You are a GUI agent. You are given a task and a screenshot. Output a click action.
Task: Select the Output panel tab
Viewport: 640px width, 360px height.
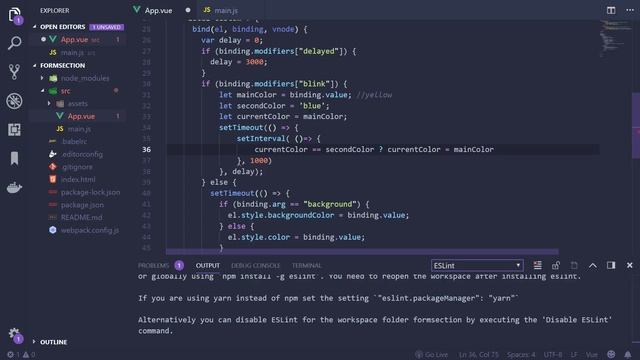click(x=208, y=266)
